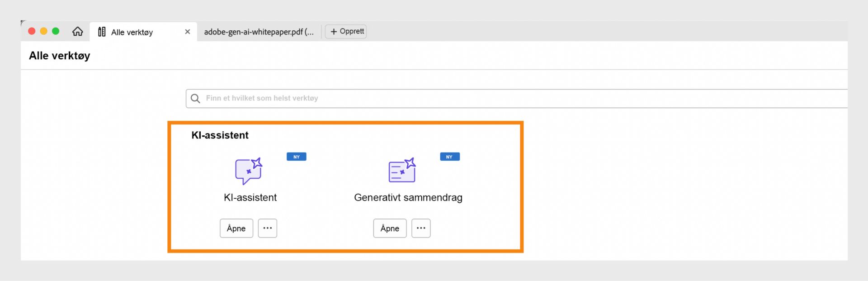Click the KI-assistent chat bubble icon

pyautogui.click(x=248, y=171)
